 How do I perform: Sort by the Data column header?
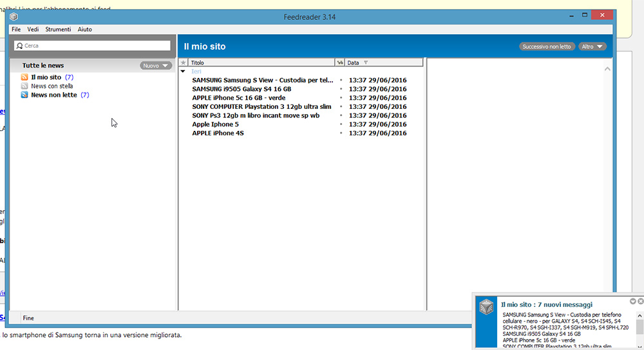(x=384, y=63)
